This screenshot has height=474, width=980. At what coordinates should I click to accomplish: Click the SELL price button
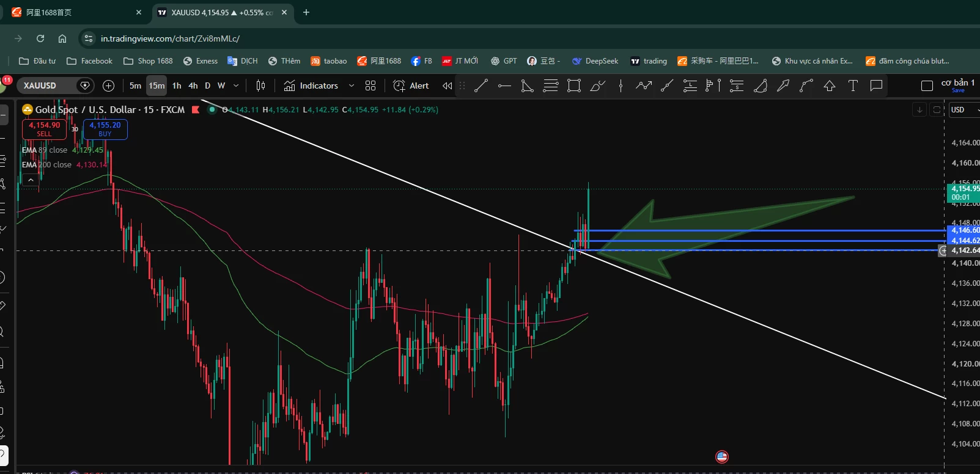pyautogui.click(x=44, y=129)
